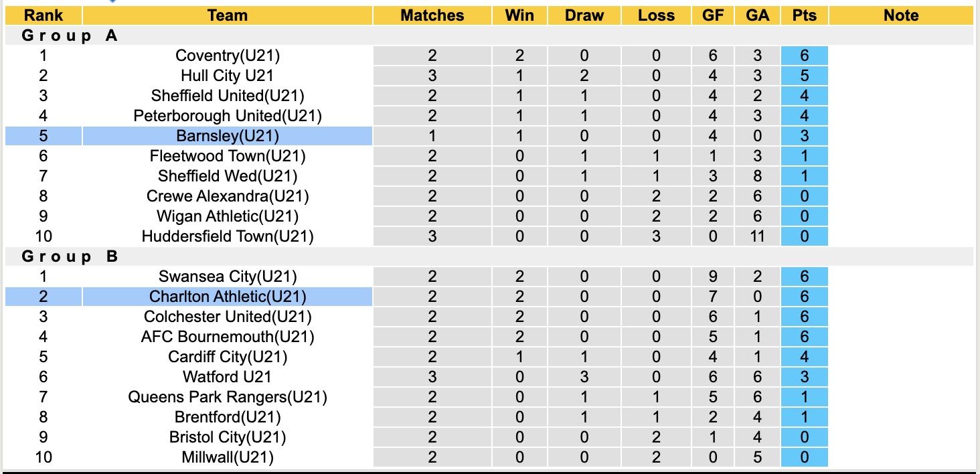Click Huddersfield Town(U21) team name

tap(228, 236)
